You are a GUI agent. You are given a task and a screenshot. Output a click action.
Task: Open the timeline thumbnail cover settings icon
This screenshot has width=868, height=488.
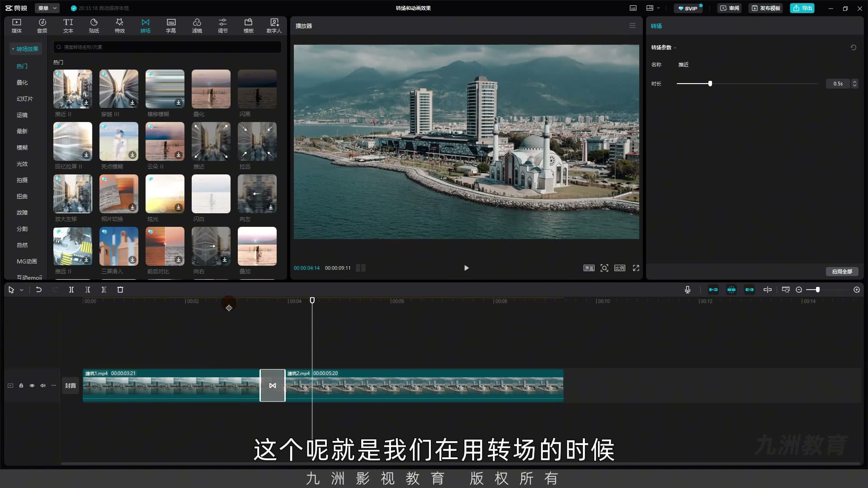pyautogui.click(x=786, y=290)
